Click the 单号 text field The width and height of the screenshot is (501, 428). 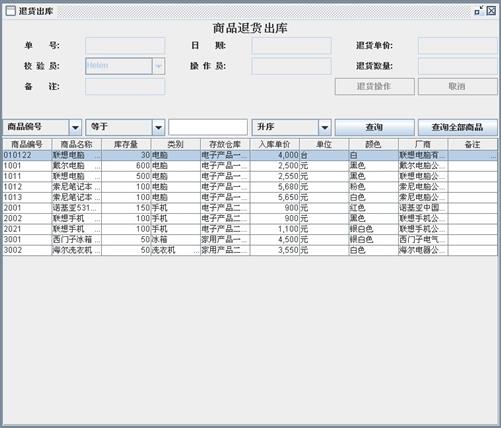(125, 46)
